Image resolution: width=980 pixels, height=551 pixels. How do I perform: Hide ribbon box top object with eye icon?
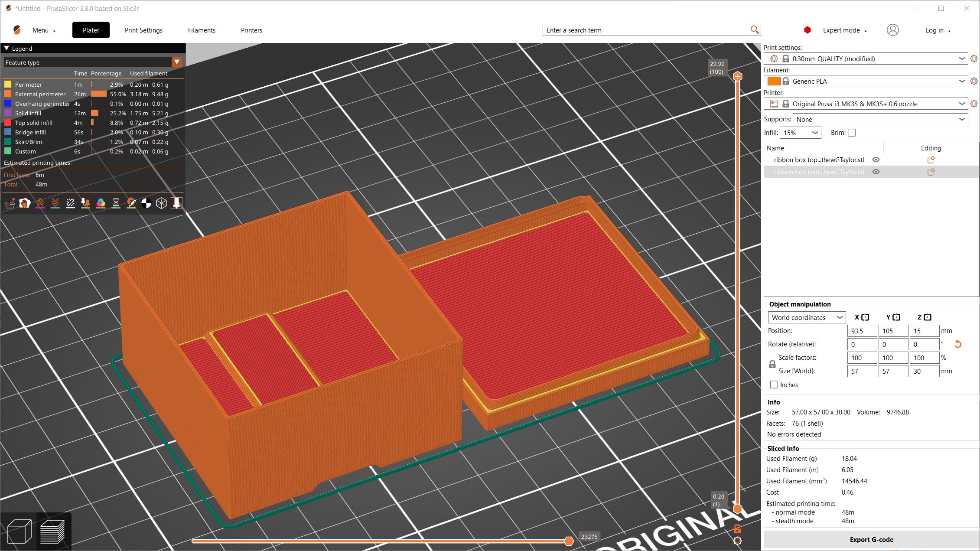tap(876, 160)
